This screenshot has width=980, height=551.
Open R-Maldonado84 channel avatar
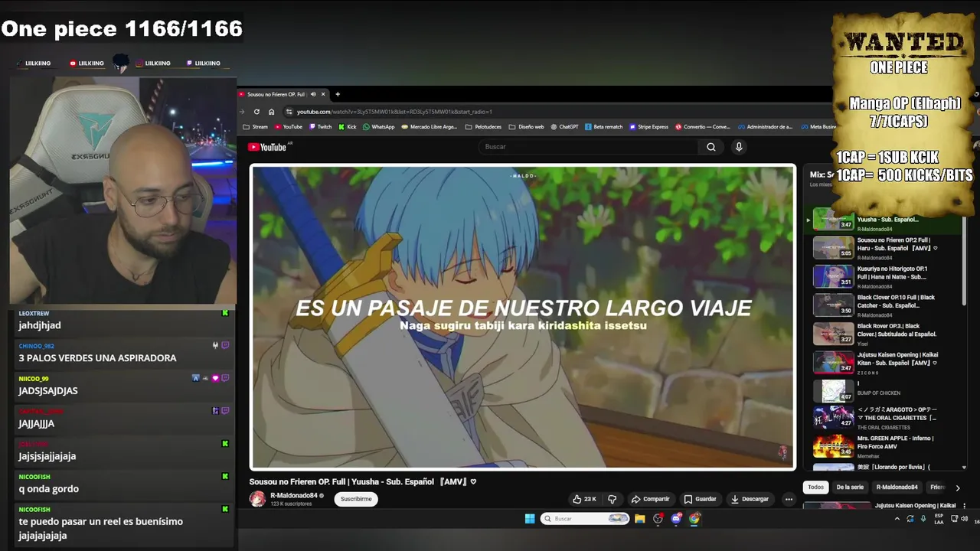[257, 499]
